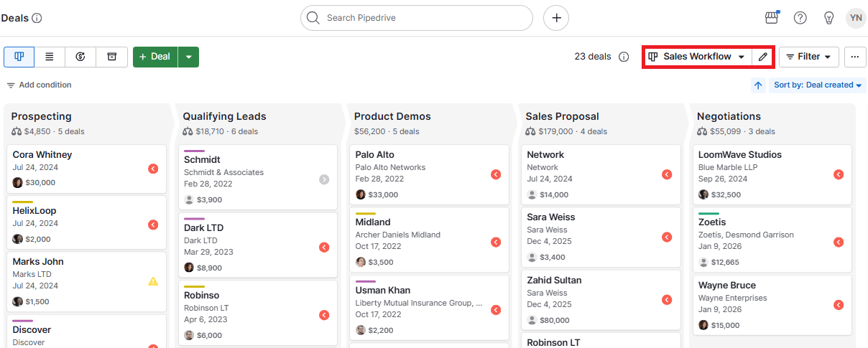The height and width of the screenshot is (348, 868).
Task: Click the red activity icon on Dark LTD
Action: [x=324, y=248]
